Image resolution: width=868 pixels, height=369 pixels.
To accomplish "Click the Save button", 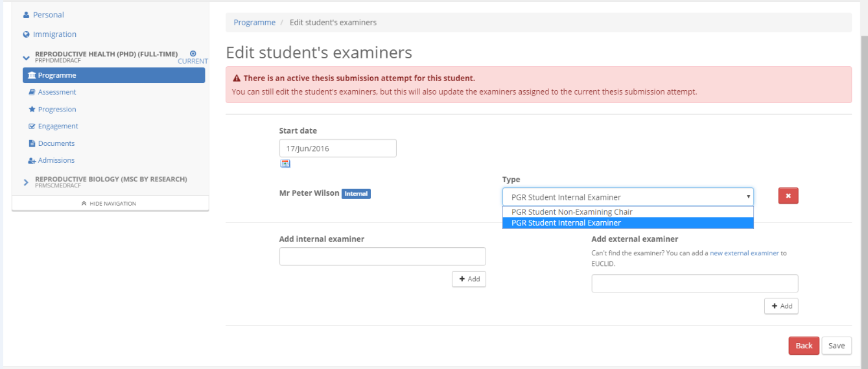I will 837,346.
